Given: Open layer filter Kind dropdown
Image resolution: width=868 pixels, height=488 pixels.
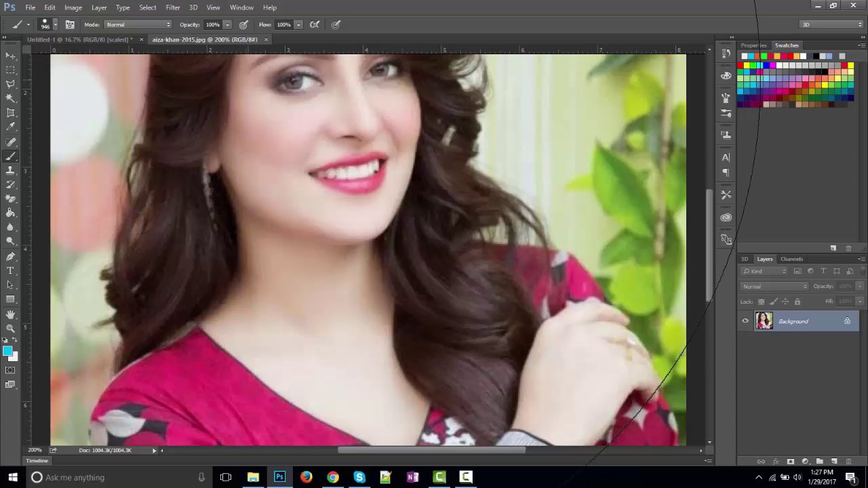Looking at the screenshot, I should tap(765, 271).
